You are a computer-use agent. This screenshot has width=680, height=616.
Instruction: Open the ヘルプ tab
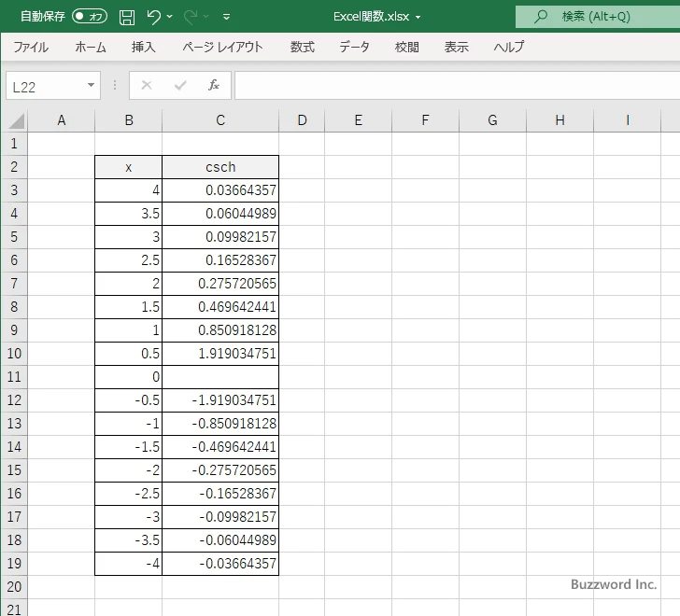pos(509,47)
